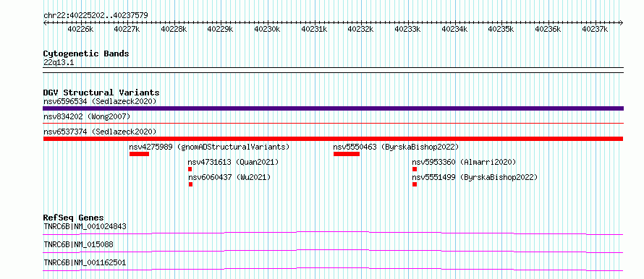Screen dimensions: 644x279
Task: Click the 40236k ruler tick label
Action: tap(548, 29)
